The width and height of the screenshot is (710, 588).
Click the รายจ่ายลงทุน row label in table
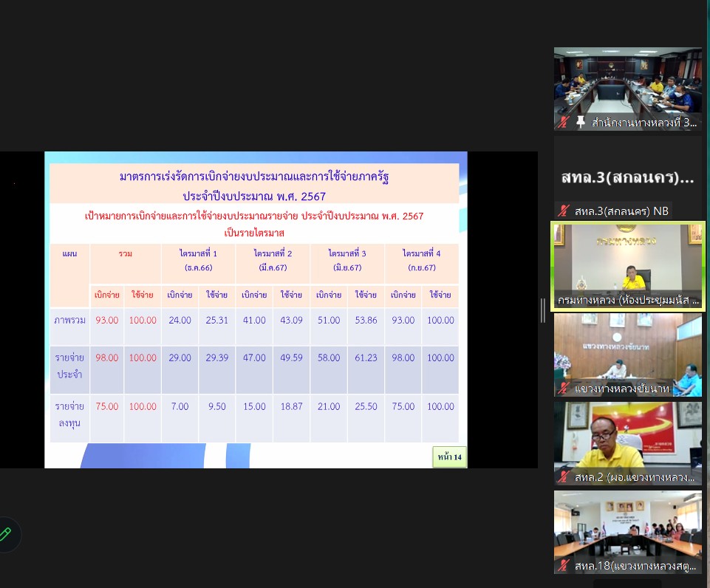69,414
